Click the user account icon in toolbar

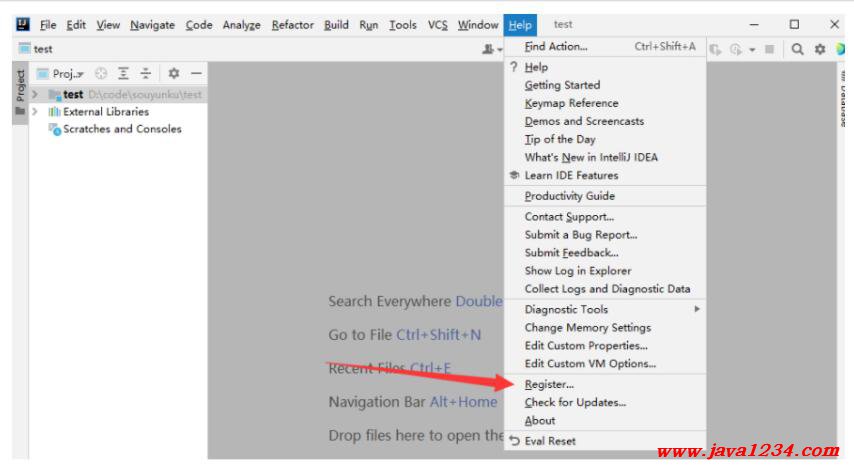[490, 48]
